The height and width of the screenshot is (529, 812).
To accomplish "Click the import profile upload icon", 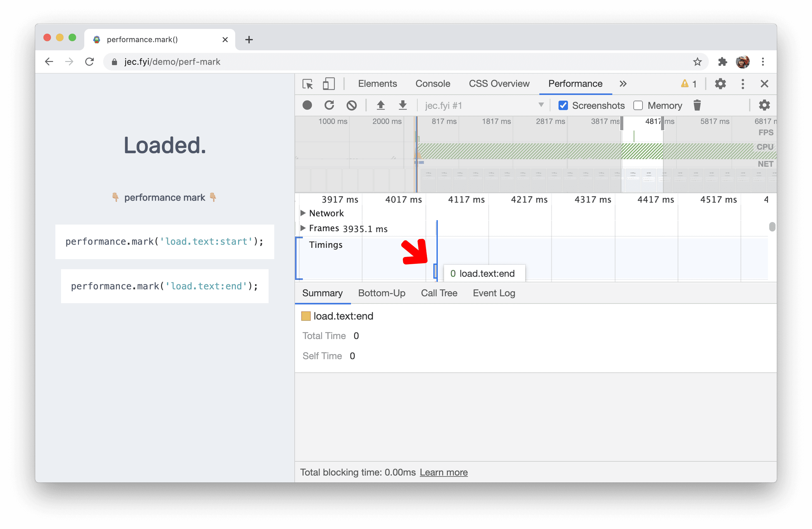I will [403, 105].
